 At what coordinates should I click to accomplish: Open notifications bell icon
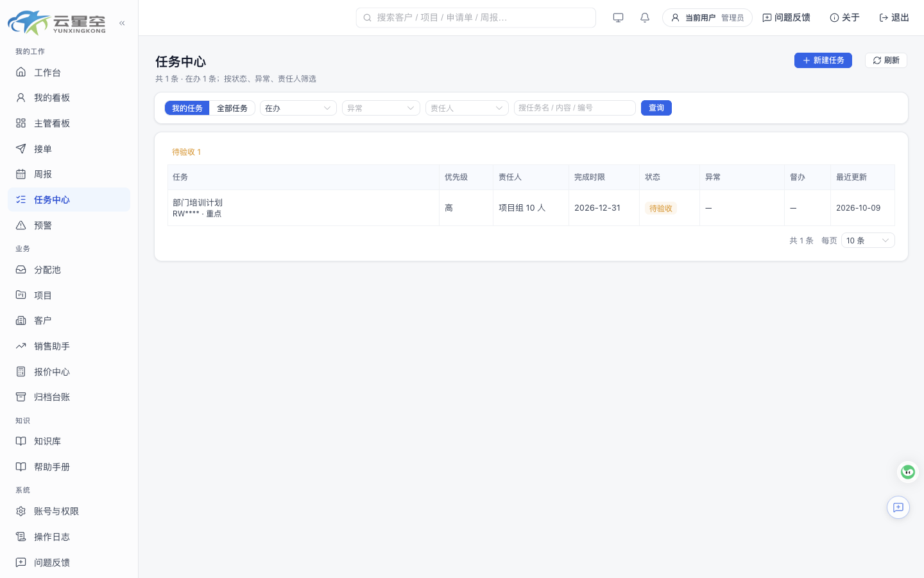pos(645,18)
